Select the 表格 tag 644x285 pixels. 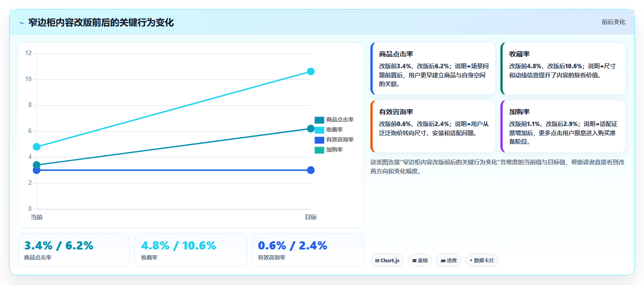coord(420,260)
